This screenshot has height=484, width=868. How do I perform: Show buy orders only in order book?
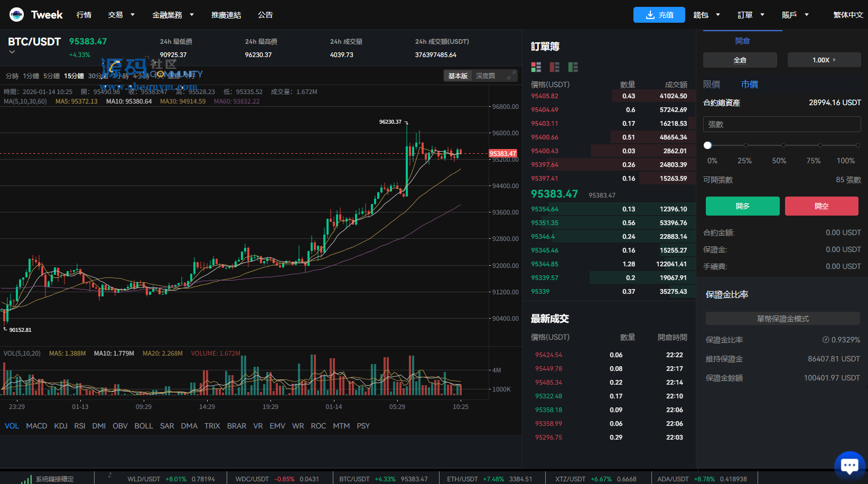pos(573,67)
